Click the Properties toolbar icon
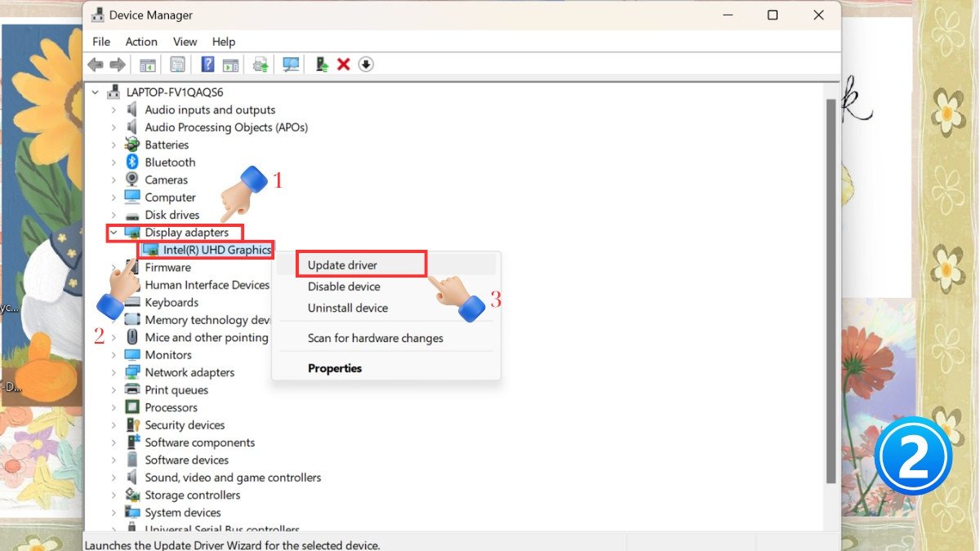Image resolution: width=980 pixels, height=551 pixels. coord(177,64)
